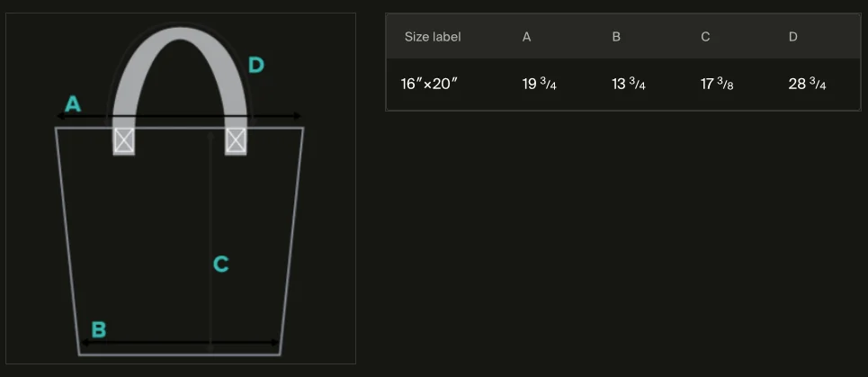Click the 28 3/4 measurement cell
This screenshot has height=377, width=868.
point(807,85)
